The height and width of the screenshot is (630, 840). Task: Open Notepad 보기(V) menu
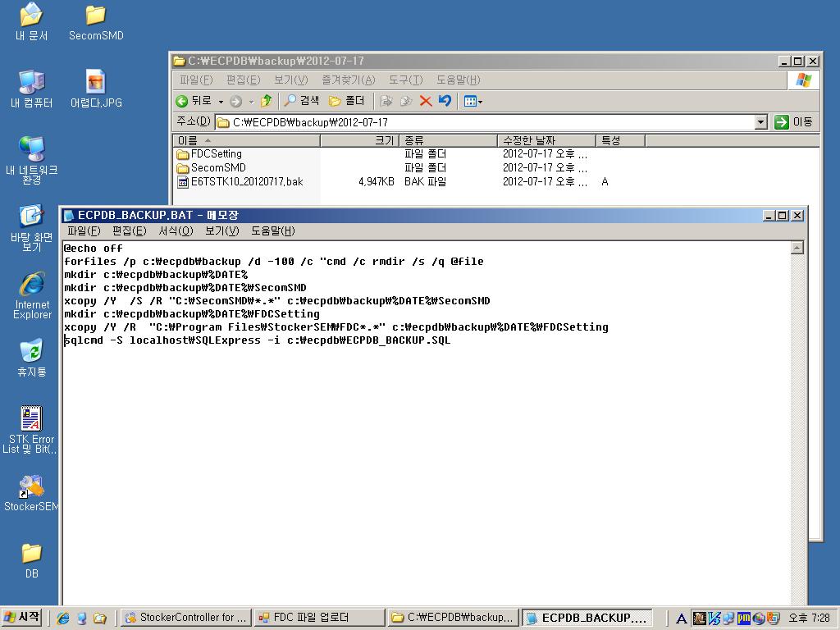tap(221, 231)
